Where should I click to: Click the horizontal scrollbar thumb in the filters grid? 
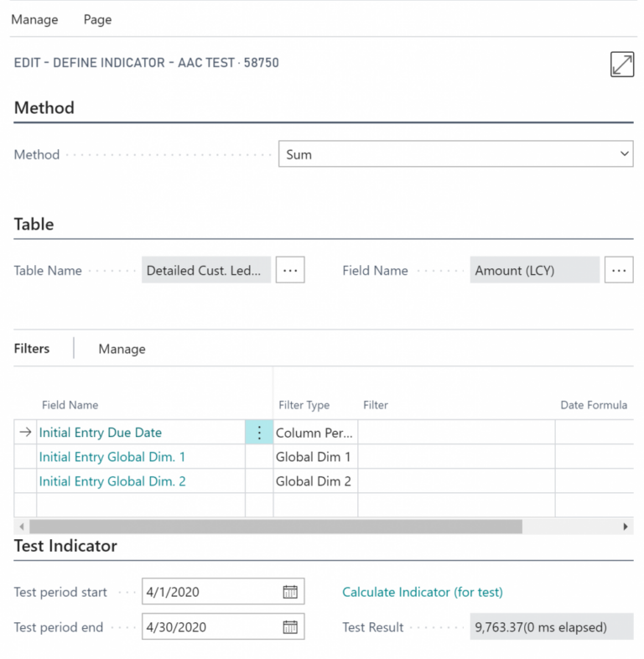pos(276,527)
